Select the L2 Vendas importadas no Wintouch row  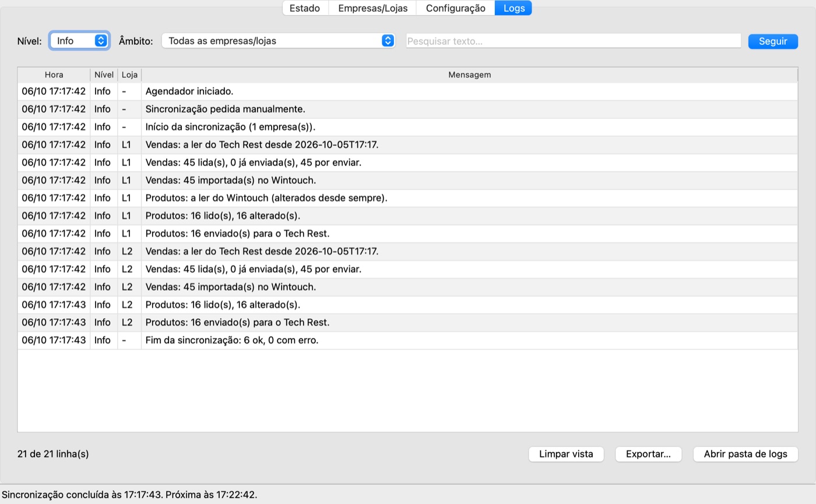pyautogui.click(x=407, y=287)
